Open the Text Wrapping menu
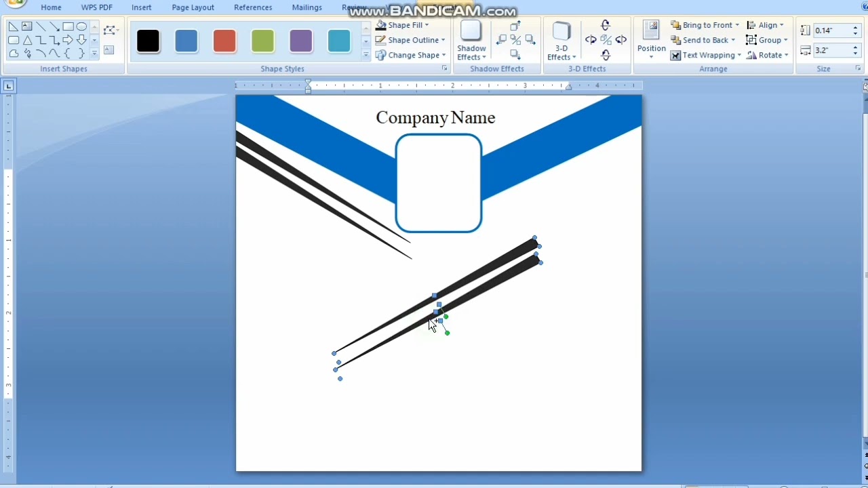The image size is (868, 488). coord(705,55)
